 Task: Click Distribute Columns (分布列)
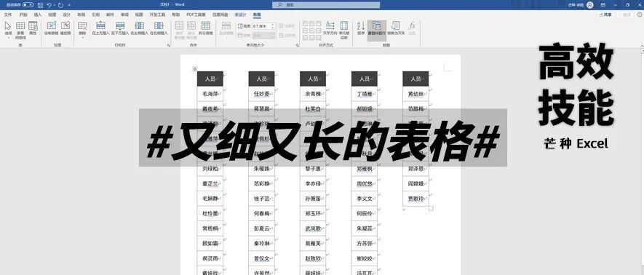287,36
